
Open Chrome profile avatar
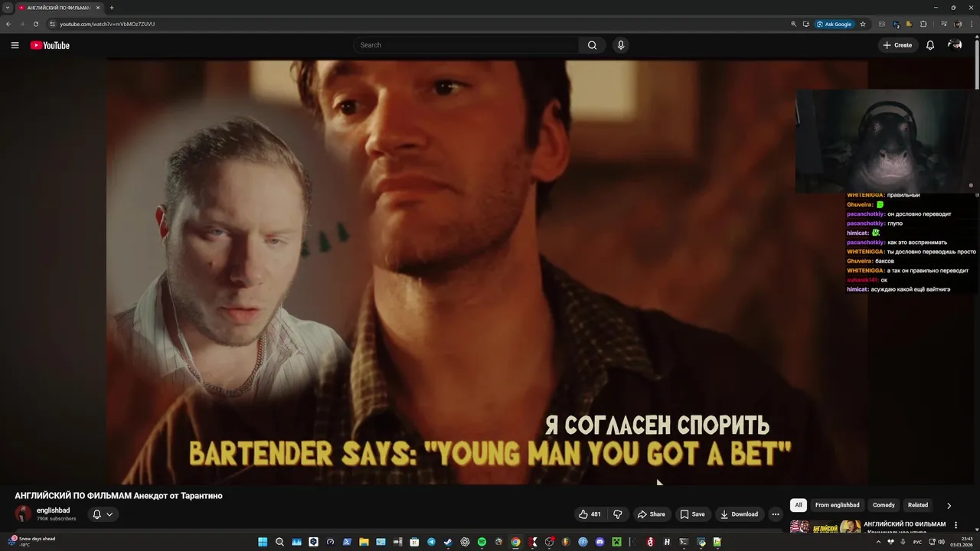(959, 24)
